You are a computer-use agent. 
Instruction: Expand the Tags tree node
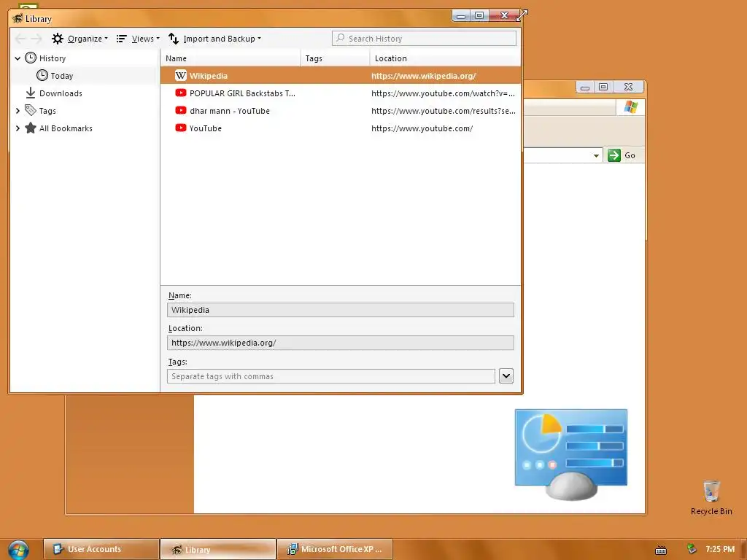18,111
